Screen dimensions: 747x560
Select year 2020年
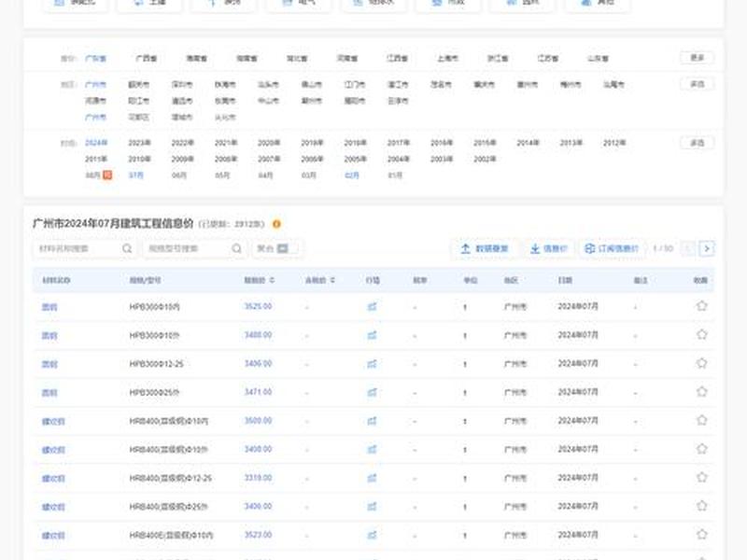[269, 143]
